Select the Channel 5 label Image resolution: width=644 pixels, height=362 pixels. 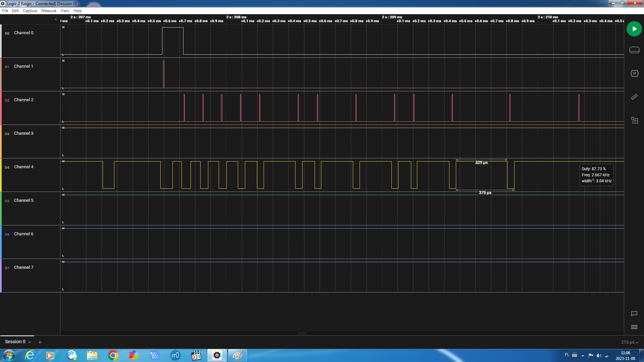tap(24, 200)
